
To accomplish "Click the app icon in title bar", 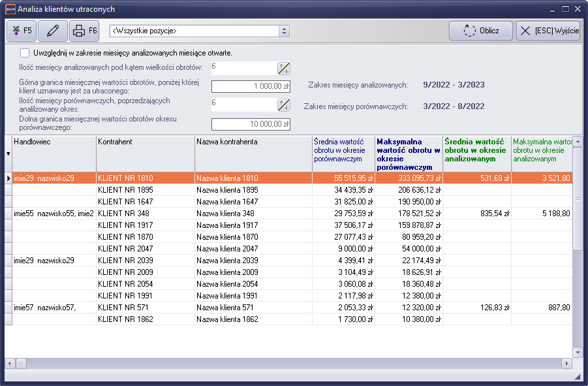I will tap(10, 9).
